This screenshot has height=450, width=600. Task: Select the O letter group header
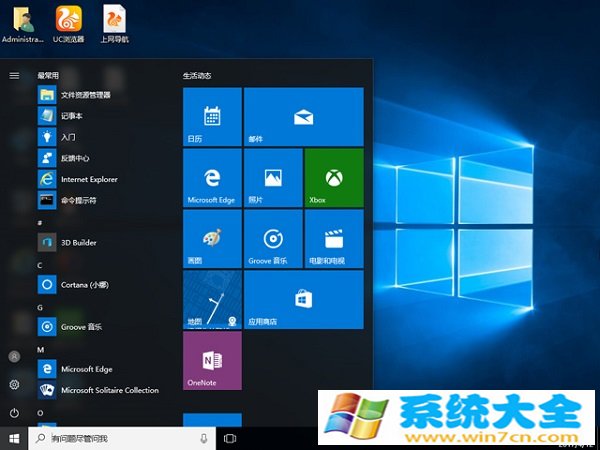click(40, 413)
